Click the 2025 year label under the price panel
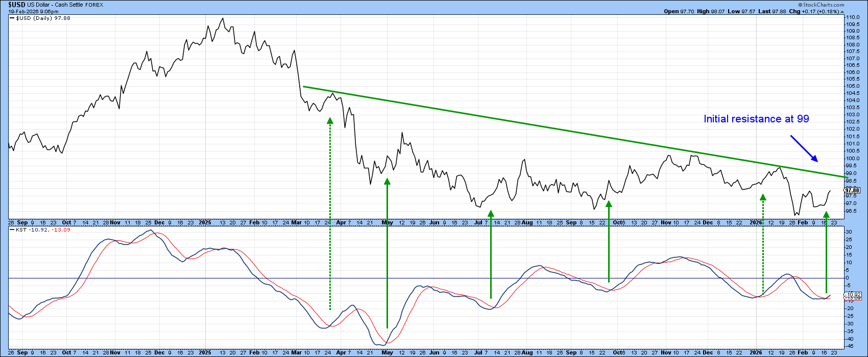 [x=205, y=223]
